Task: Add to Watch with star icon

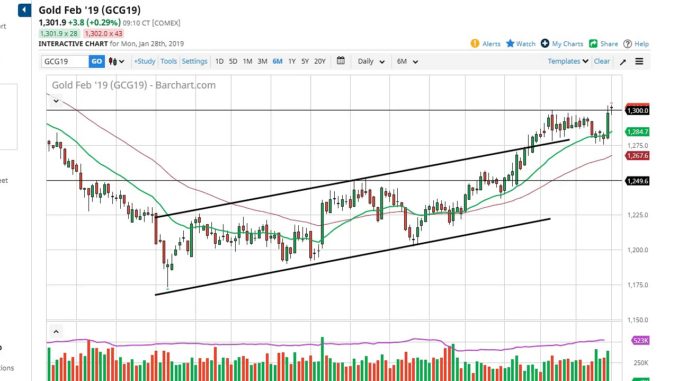Action: click(510, 44)
